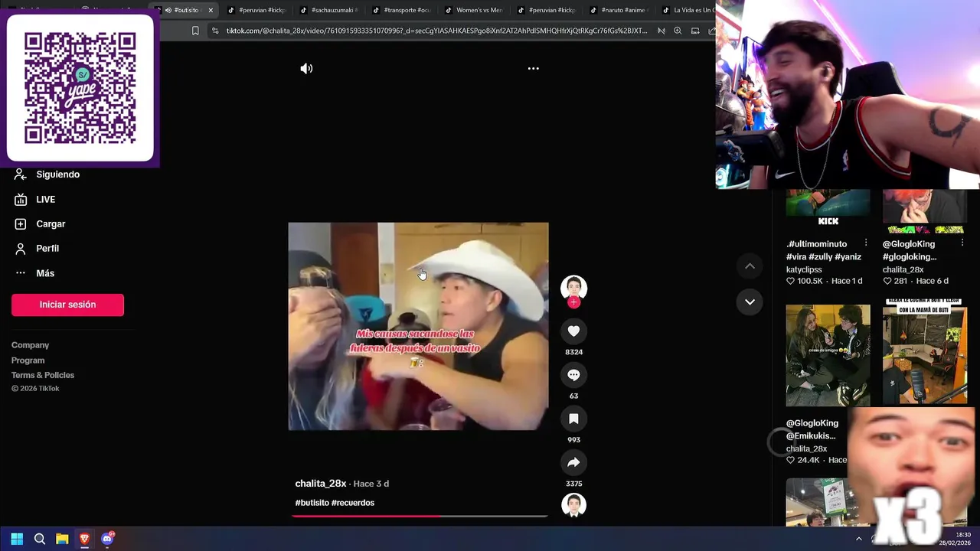Image resolution: width=980 pixels, height=551 pixels.
Task: Switch to La Vida es Un browser tab
Action: coord(688,10)
